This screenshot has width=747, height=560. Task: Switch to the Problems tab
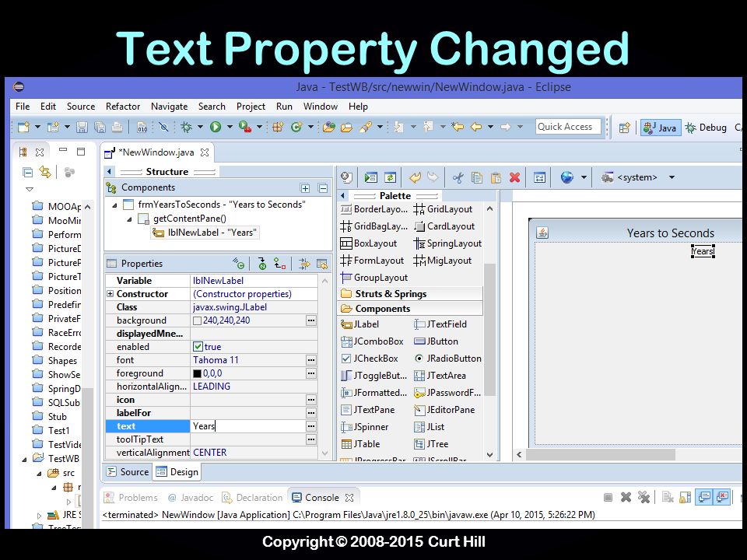click(131, 498)
